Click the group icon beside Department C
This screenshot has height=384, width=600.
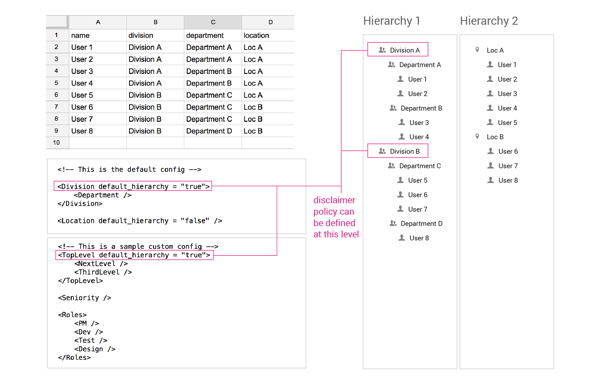pos(391,166)
